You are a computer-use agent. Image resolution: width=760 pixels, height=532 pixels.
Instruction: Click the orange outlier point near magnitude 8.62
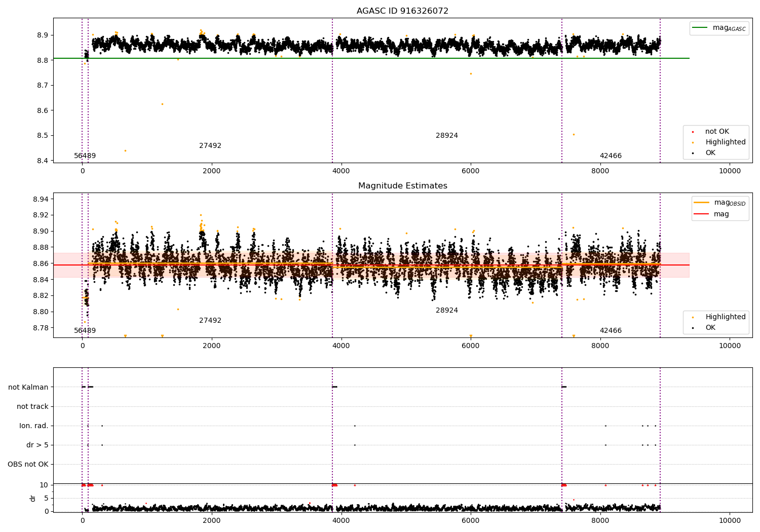click(162, 104)
